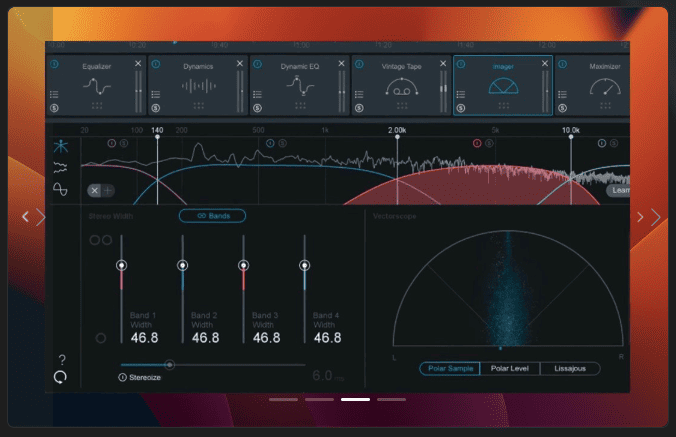
Task: Select the wavy spectrum display icon
Action: point(60,168)
